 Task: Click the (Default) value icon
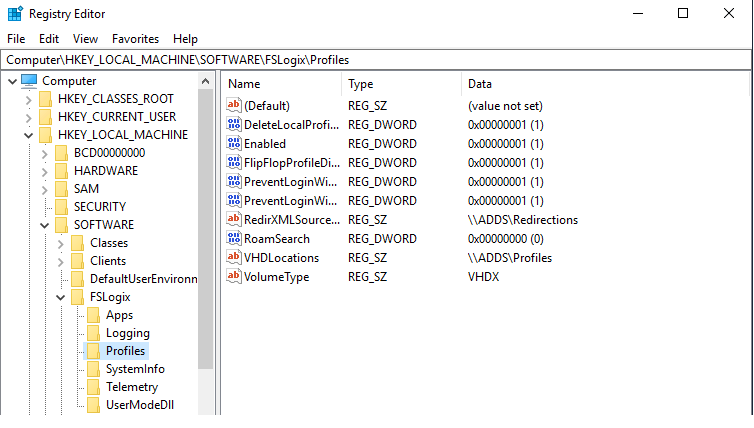click(234, 105)
